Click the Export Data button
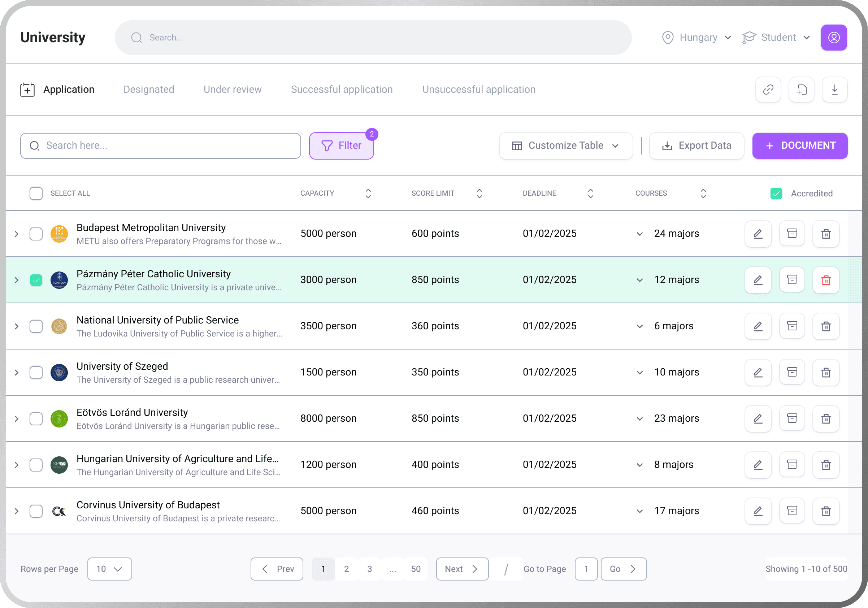The width and height of the screenshot is (868, 608). [x=696, y=146]
